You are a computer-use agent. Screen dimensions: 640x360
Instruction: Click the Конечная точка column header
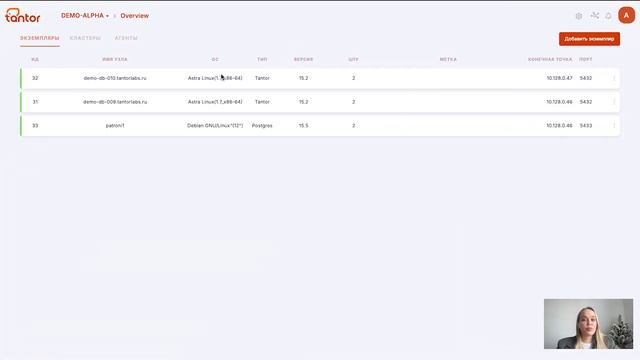point(550,59)
